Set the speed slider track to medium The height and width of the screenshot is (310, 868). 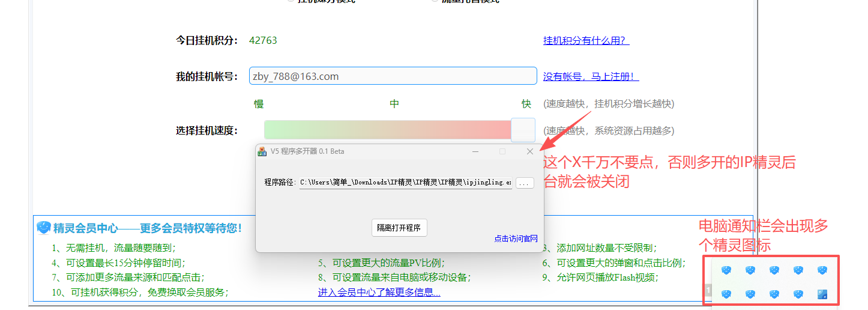pos(394,130)
